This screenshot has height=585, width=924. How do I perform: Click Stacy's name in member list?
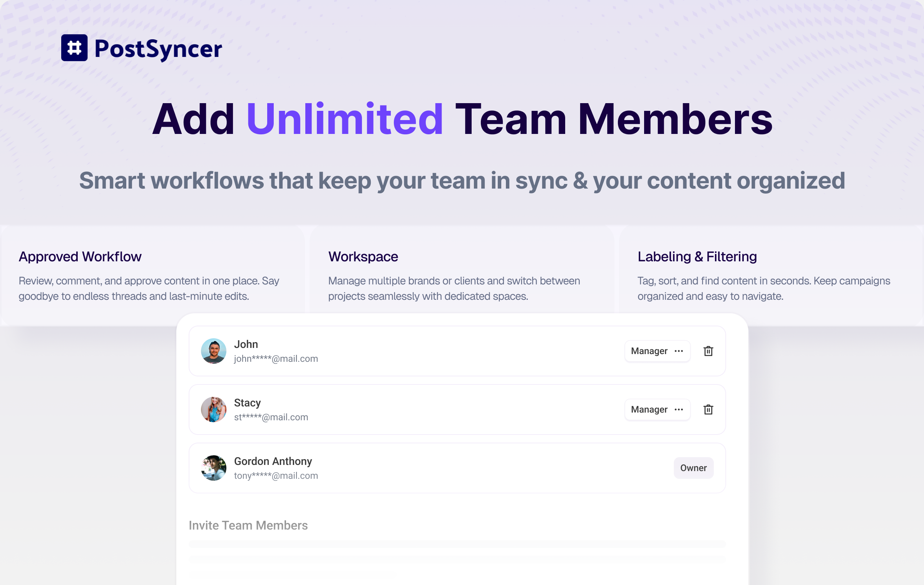point(247,403)
